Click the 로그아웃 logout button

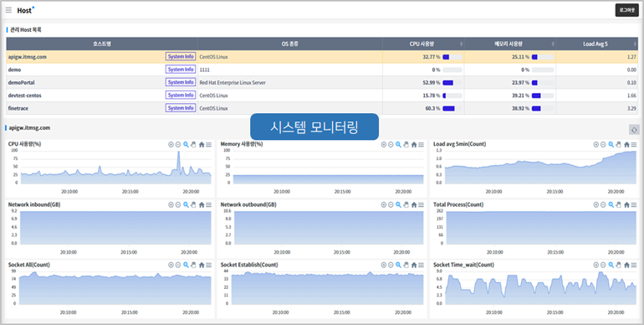click(x=626, y=10)
